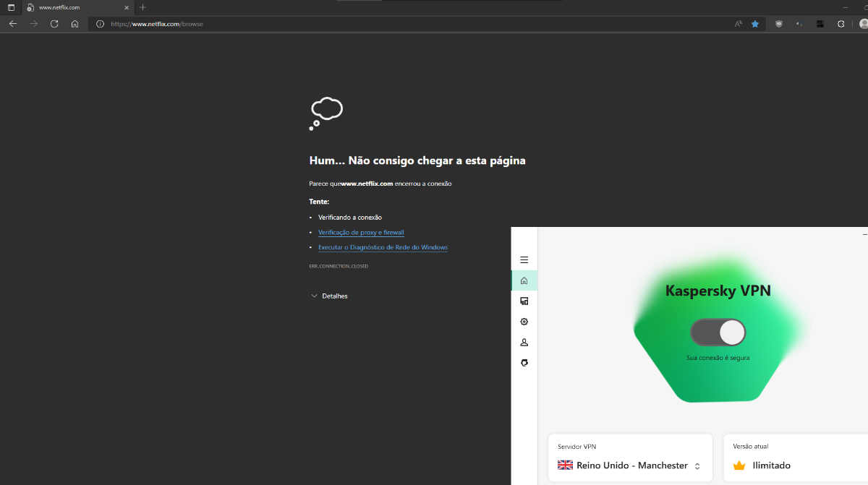Image resolution: width=868 pixels, height=485 pixels.
Task: Click the Verificação de proxy e firewall link
Action: pos(361,233)
